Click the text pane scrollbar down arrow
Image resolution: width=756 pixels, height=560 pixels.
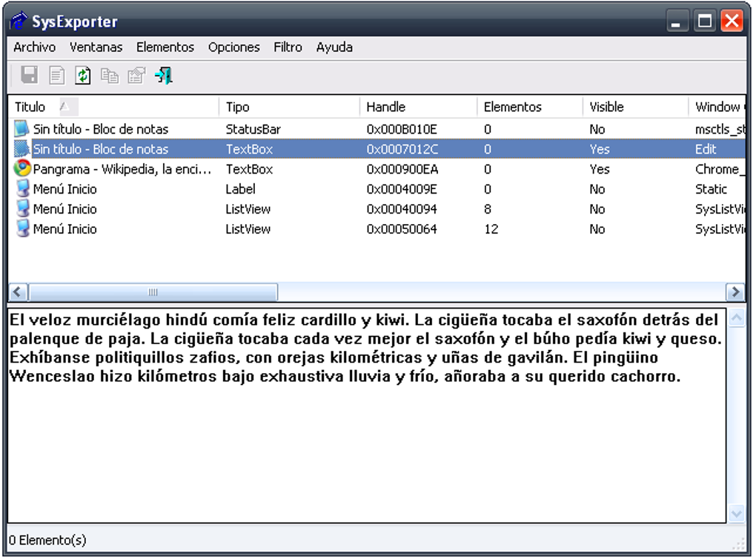tap(737, 512)
